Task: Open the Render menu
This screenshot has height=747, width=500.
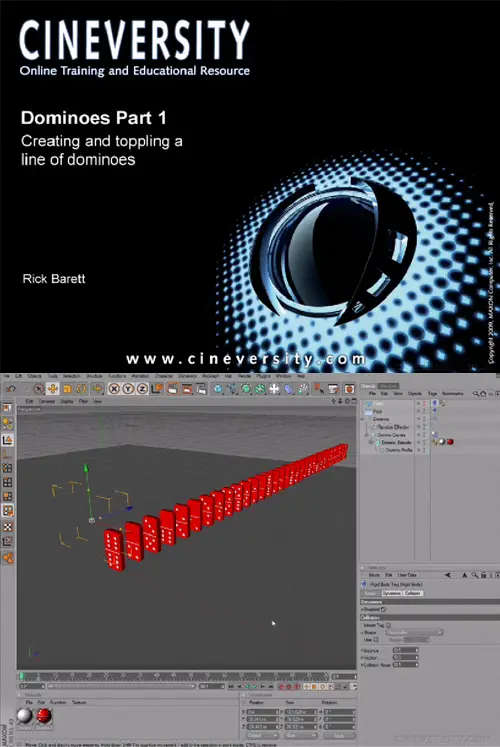Action: [x=244, y=376]
